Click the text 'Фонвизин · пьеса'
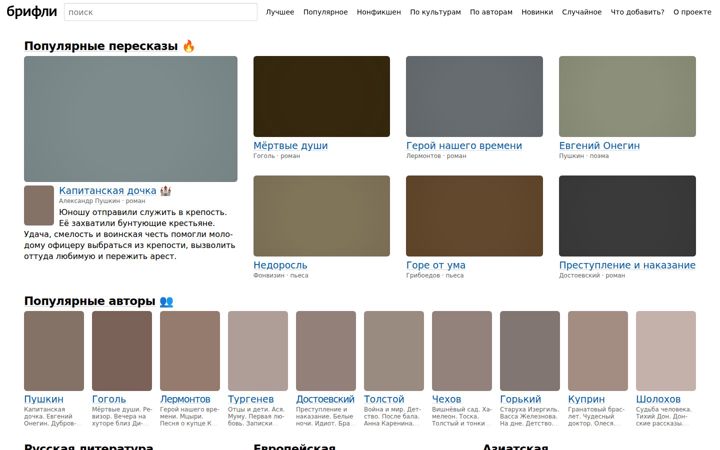The width and height of the screenshot is (720, 450). click(x=281, y=276)
